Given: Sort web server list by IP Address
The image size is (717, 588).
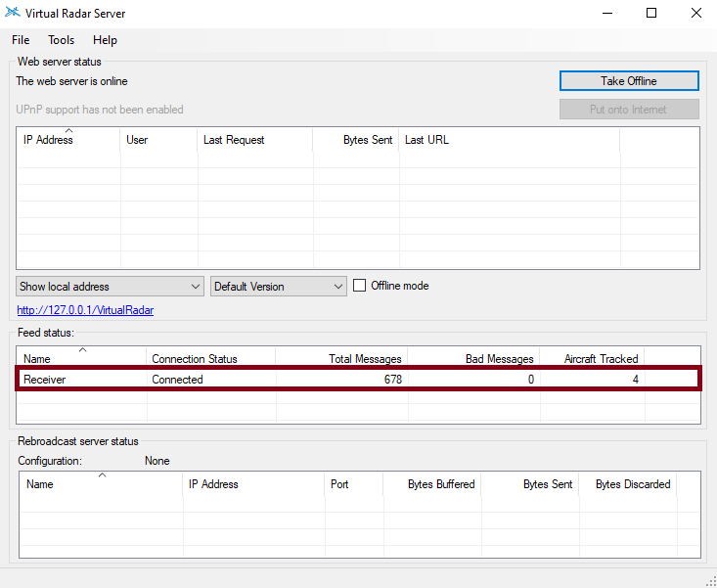Looking at the screenshot, I should (x=68, y=140).
